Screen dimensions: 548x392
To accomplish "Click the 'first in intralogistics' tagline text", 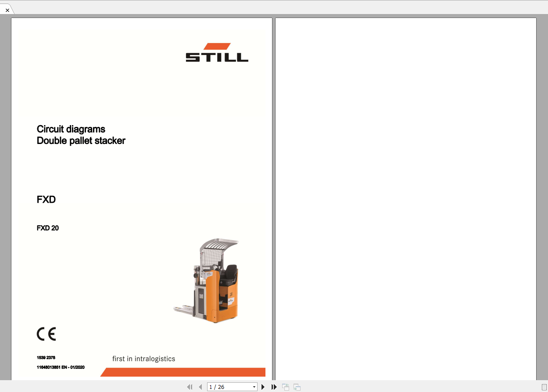I will [x=143, y=359].
